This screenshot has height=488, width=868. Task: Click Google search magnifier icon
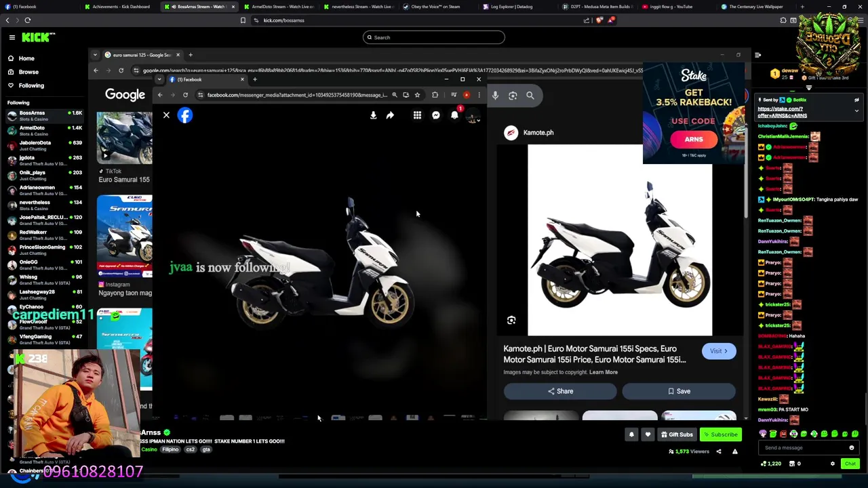[530, 96]
